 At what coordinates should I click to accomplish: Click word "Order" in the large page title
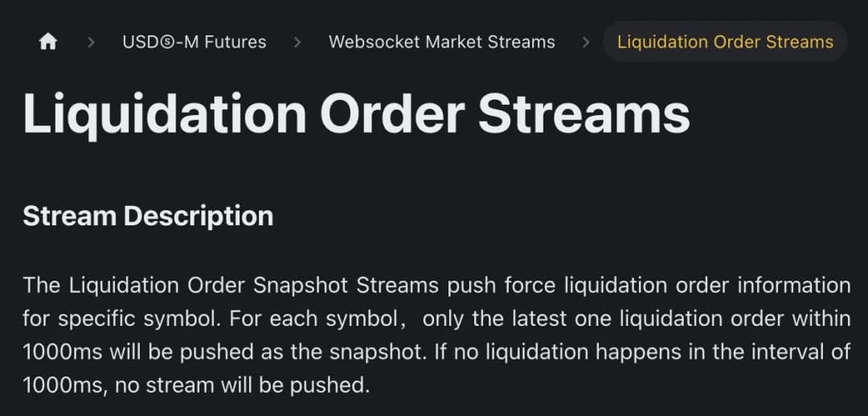point(392,114)
